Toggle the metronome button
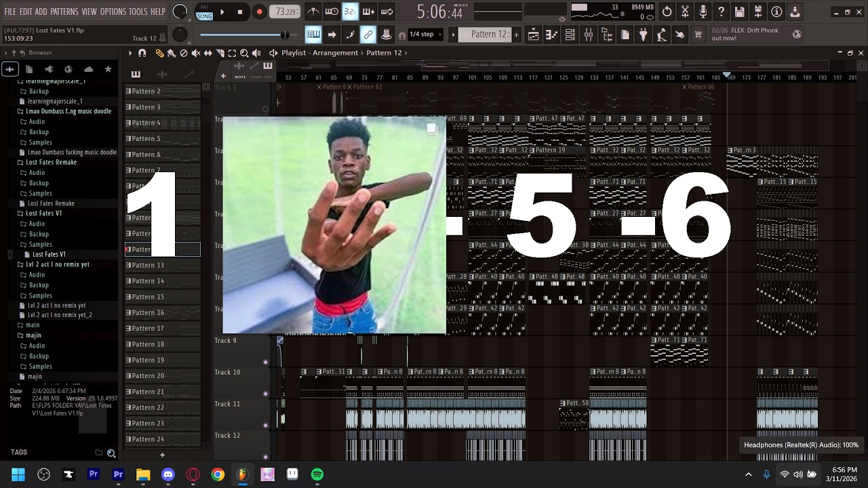The width and height of the screenshot is (868, 488). click(313, 12)
